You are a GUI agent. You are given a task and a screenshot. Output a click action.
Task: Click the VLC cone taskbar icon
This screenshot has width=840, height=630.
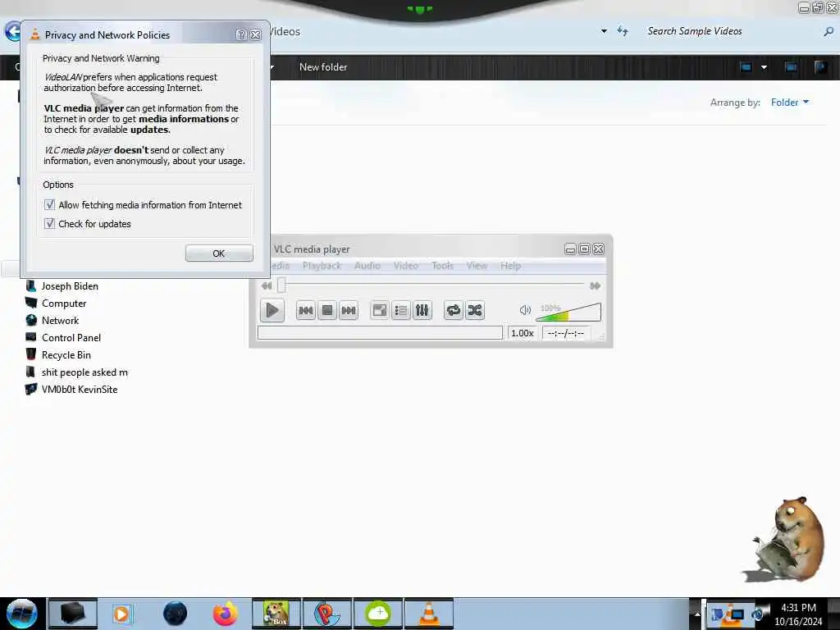429,614
